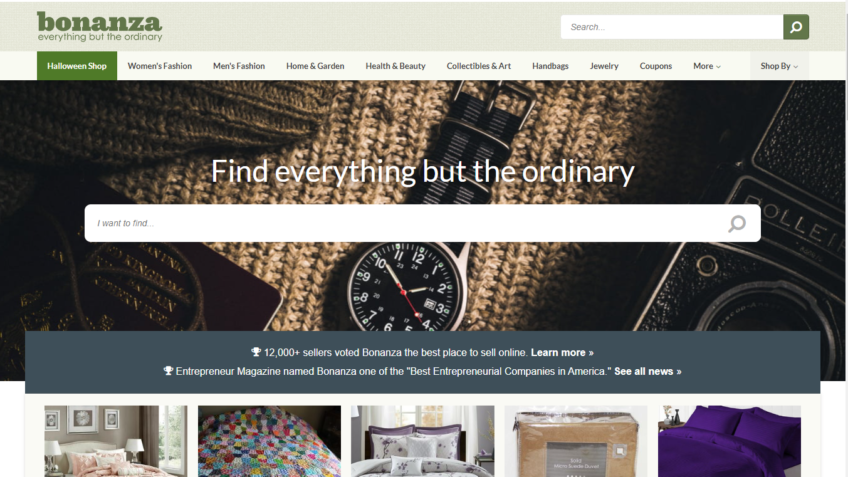
Task: Click the 'I want to find' search box
Action: 422,223
